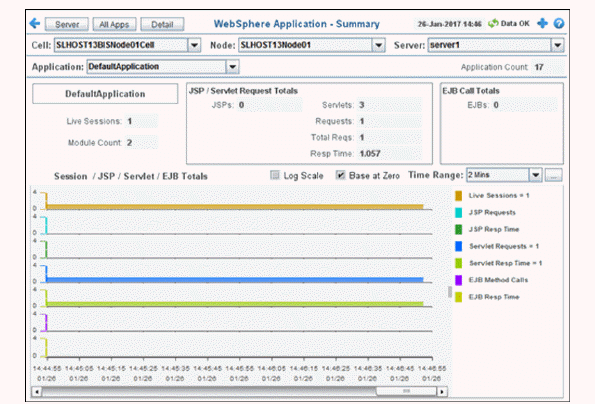Click the Servlet Resp Time swatch

tap(458, 263)
